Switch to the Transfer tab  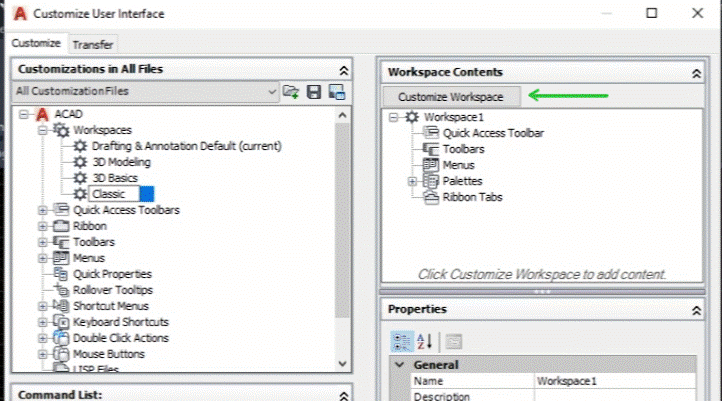click(93, 45)
